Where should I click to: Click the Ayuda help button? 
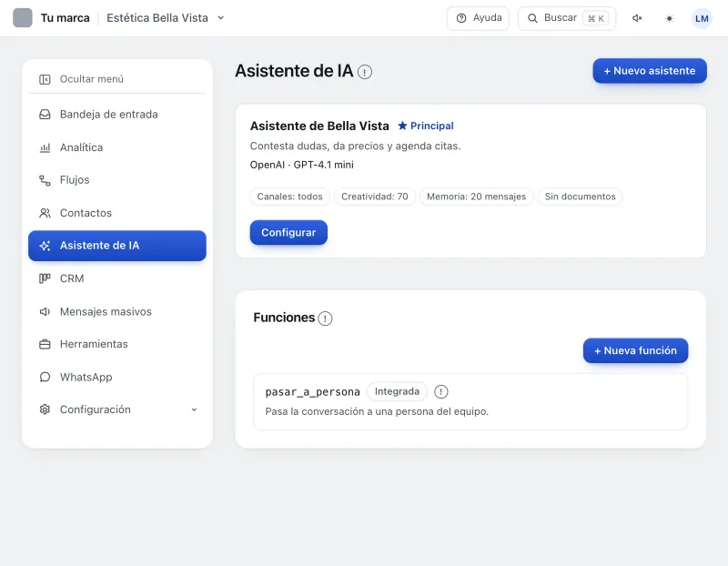(478, 18)
